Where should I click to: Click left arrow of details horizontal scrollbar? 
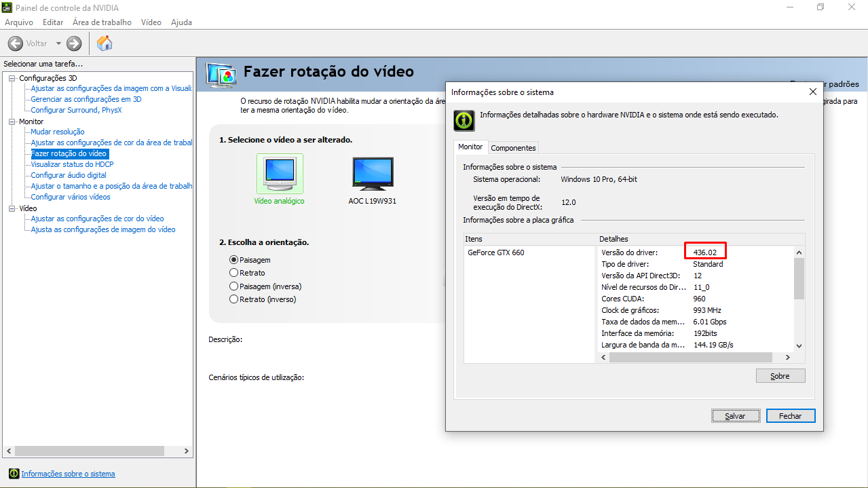click(603, 357)
